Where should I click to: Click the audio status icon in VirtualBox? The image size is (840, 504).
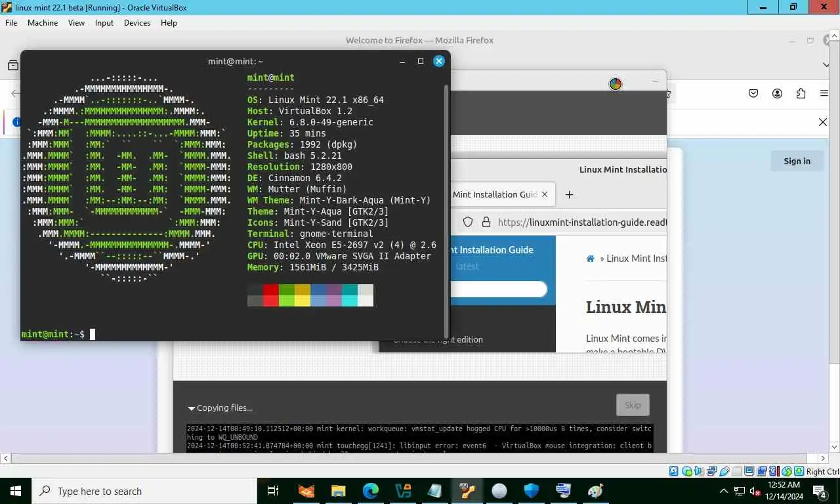pyautogui.click(x=699, y=471)
